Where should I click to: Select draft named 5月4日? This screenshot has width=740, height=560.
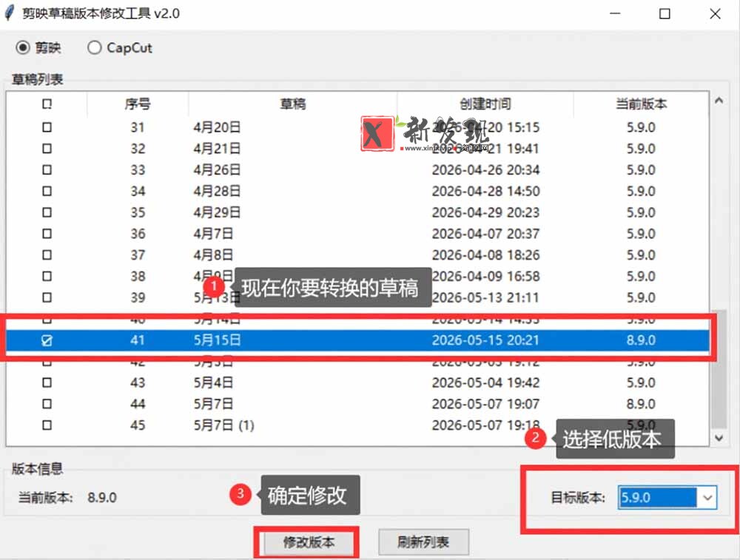pyautogui.click(x=213, y=382)
